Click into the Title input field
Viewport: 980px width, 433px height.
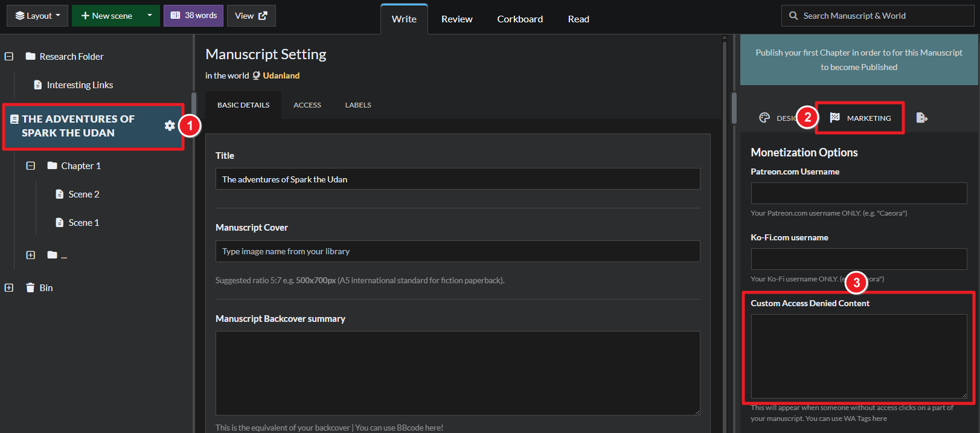pyautogui.click(x=458, y=179)
